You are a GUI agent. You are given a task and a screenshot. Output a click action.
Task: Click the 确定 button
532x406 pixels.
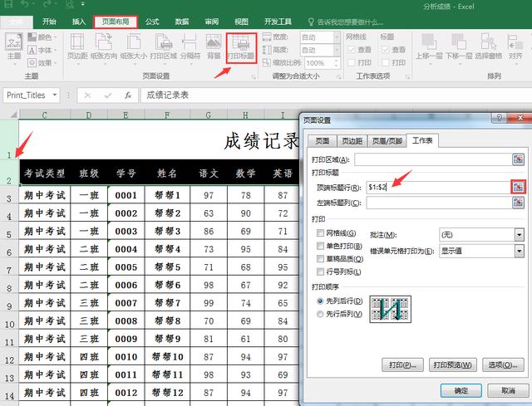(x=461, y=390)
